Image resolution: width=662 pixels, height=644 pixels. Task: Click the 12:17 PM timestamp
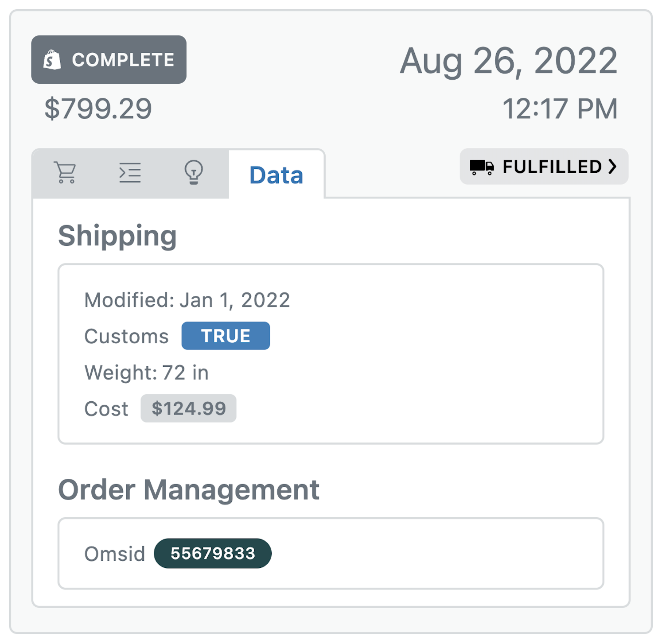coord(560,109)
